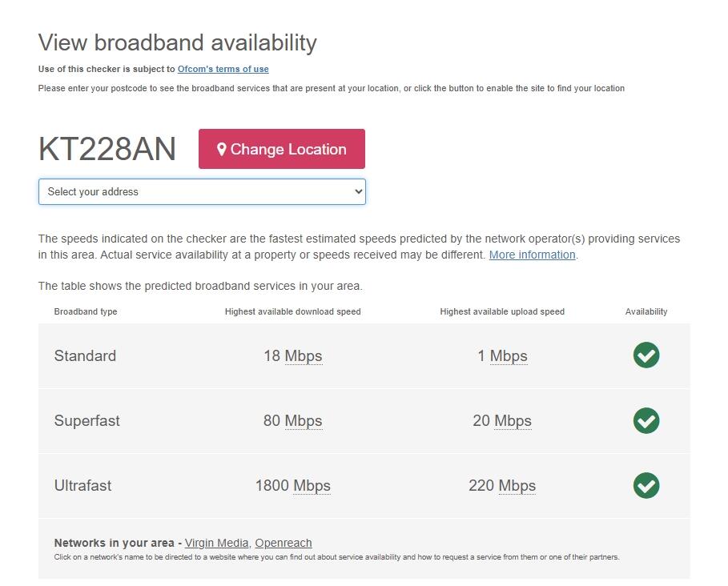Click the location pin icon on Change Location

pos(222,148)
